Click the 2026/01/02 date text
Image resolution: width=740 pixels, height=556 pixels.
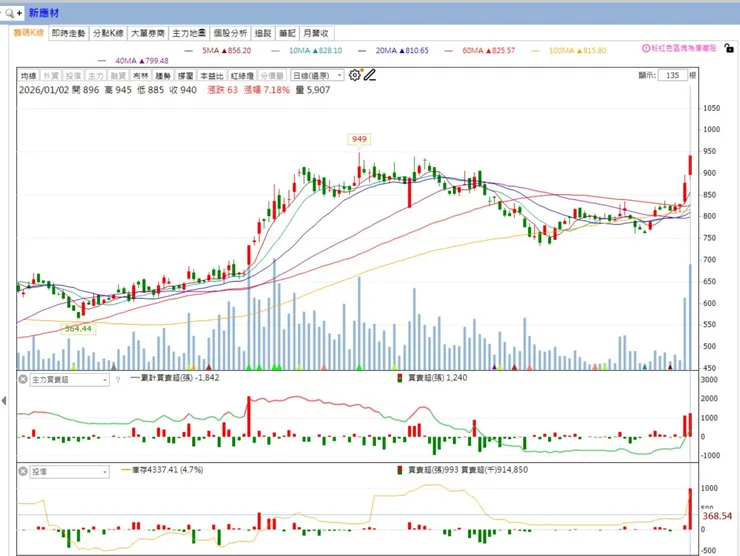pos(44,90)
